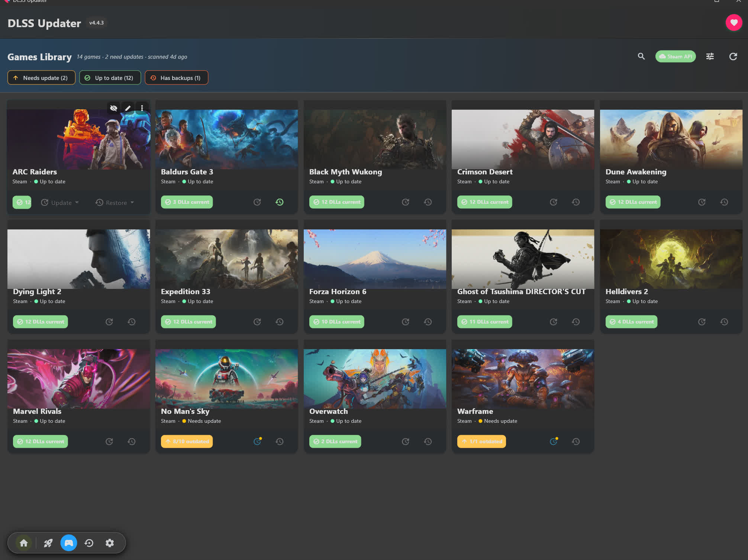Click Warframe restore icon
Viewport: 748px width, 560px height.
[576, 442]
